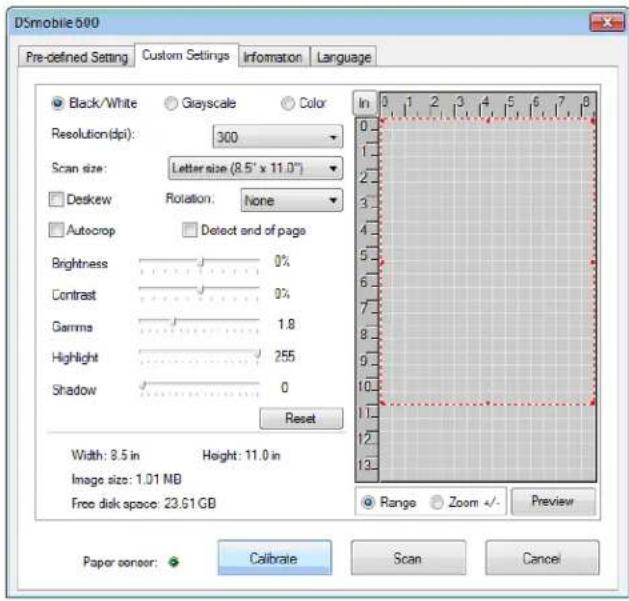Close the DSmobile 600 window
This screenshot has height=601, width=629.
(x=607, y=22)
